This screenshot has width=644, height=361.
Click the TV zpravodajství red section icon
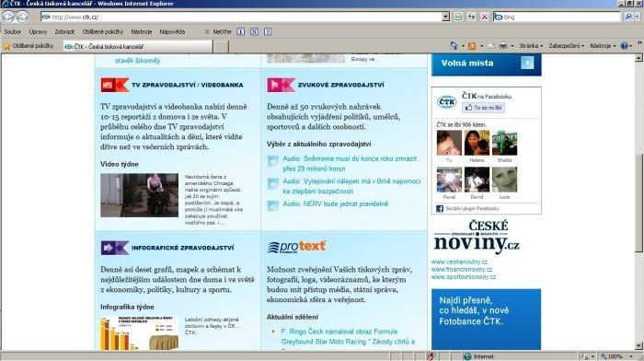(115, 85)
